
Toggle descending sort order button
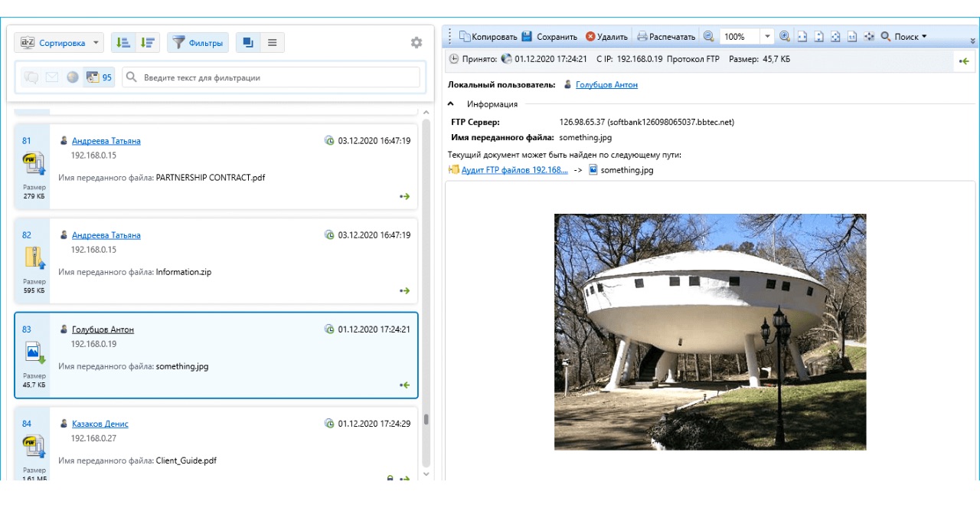(148, 43)
